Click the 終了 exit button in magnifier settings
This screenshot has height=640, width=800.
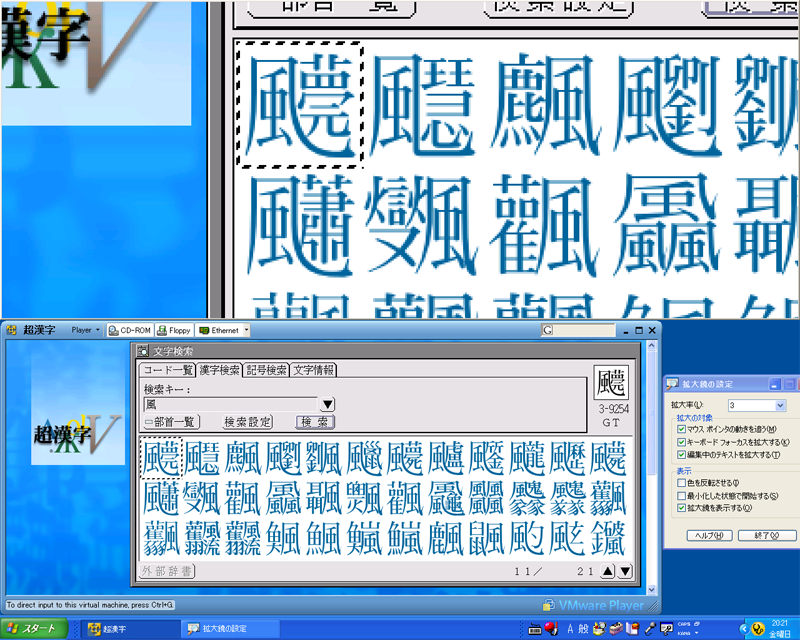pos(762,536)
